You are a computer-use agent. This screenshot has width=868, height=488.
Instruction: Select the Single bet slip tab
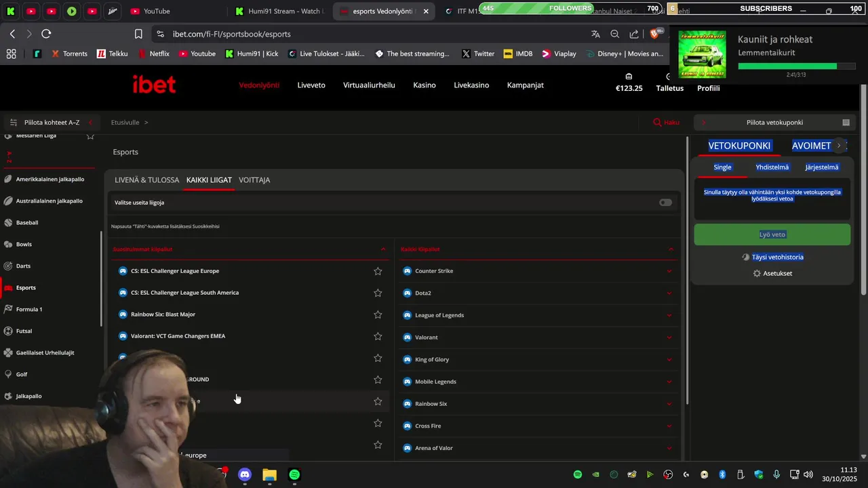point(723,167)
